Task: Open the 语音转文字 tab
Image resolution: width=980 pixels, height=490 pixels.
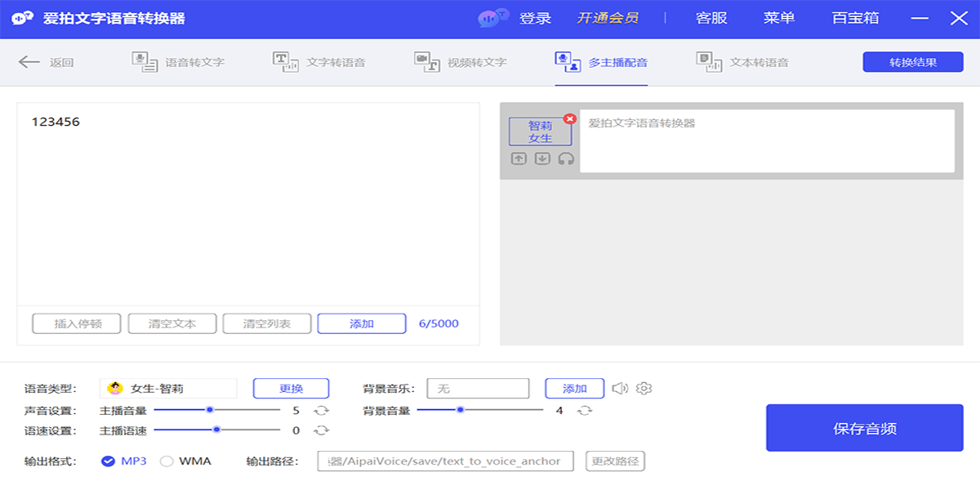Action: [x=178, y=62]
